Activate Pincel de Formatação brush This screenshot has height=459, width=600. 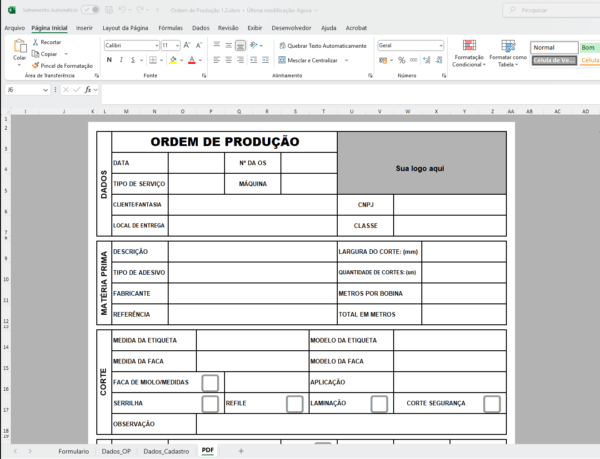(x=36, y=66)
